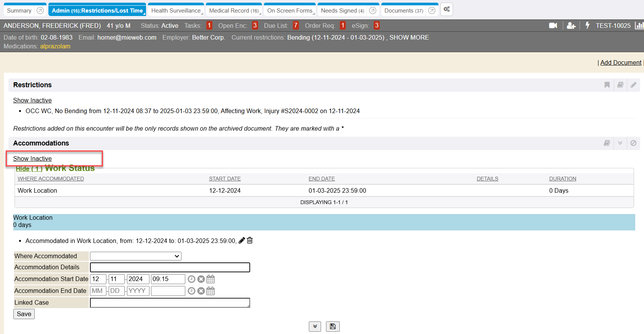This screenshot has width=644, height=334.
Task: Click the lightning bolt quick action icon
Action: pyautogui.click(x=587, y=26)
